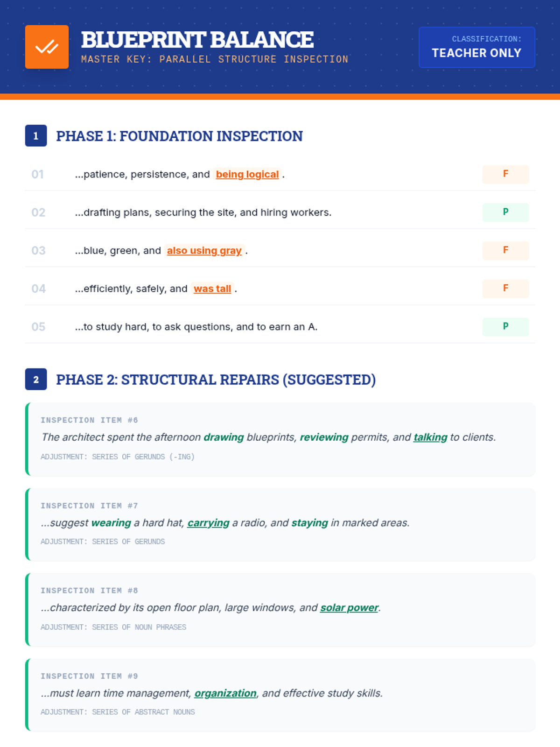
Task: Click the Phase 2 number badge
Action: coord(36,380)
